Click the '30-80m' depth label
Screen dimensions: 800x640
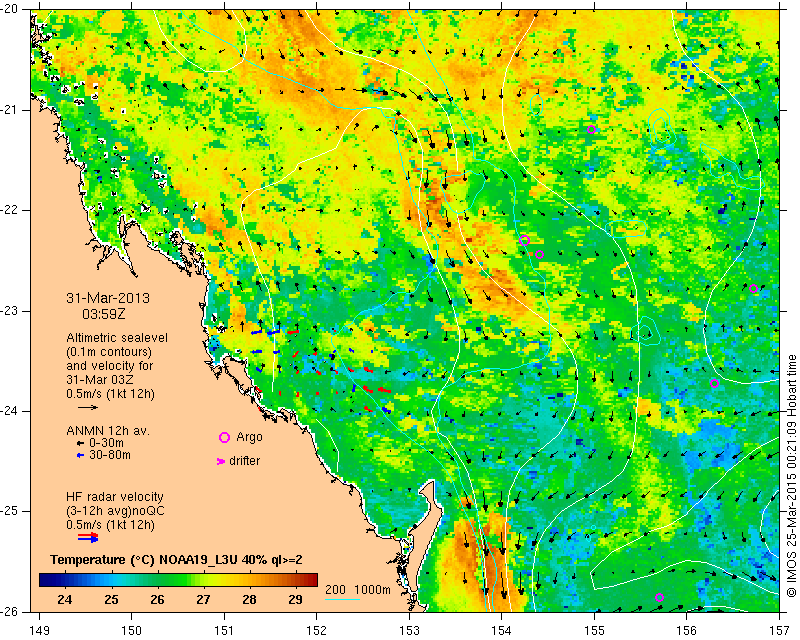point(110,455)
